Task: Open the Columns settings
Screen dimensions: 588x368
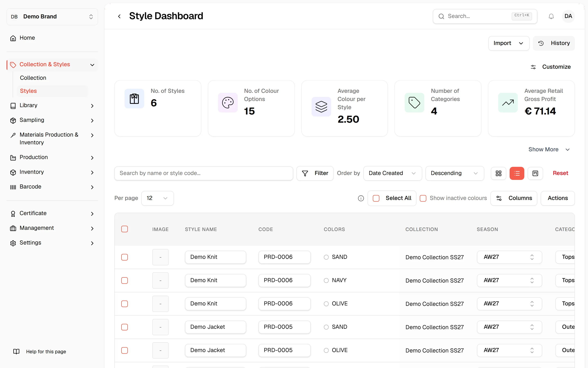Action: 514,198
